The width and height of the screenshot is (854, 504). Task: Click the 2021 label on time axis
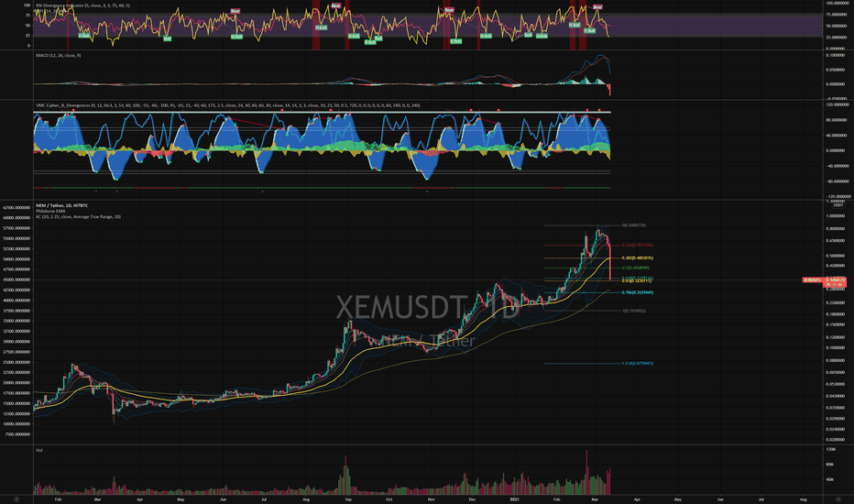515,499
